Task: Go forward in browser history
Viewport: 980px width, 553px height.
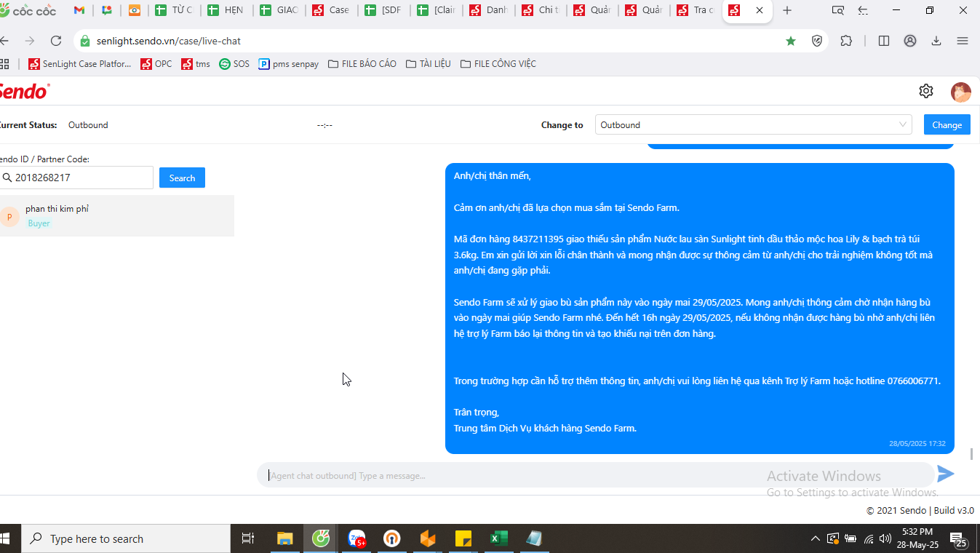Action: pyautogui.click(x=30, y=41)
